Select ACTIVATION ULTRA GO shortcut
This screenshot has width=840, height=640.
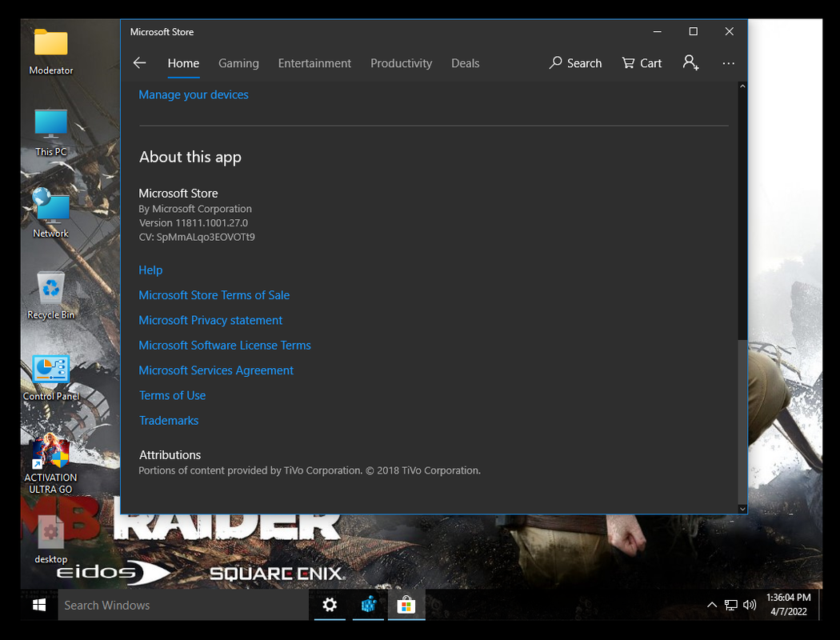(x=51, y=463)
